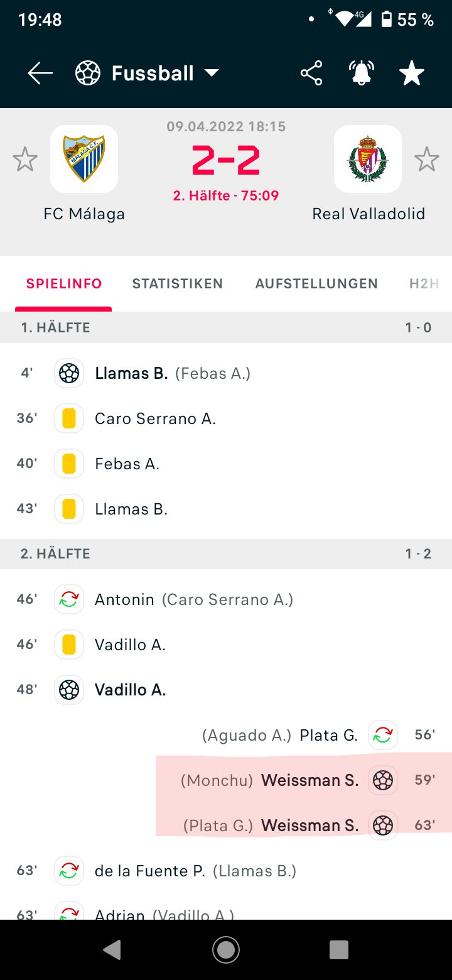
Task: Tap the goal icon for Weissman S. 59'
Action: click(383, 780)
